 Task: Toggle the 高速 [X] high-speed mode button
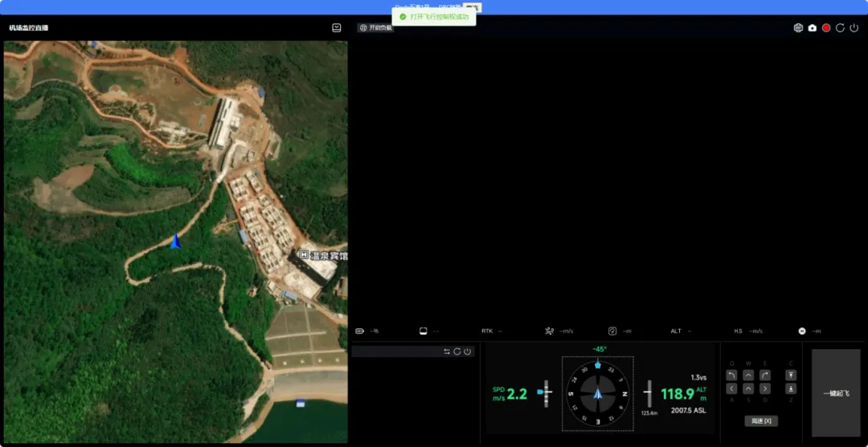pos(760,420)
